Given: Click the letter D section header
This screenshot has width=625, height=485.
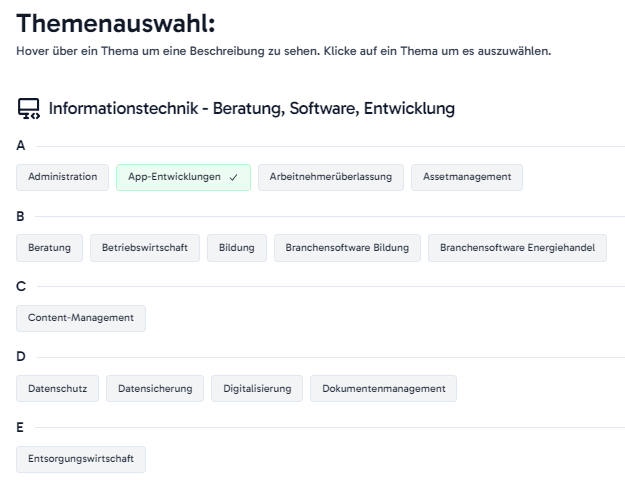Looking at the screenshot, I should tap(21, 356).
